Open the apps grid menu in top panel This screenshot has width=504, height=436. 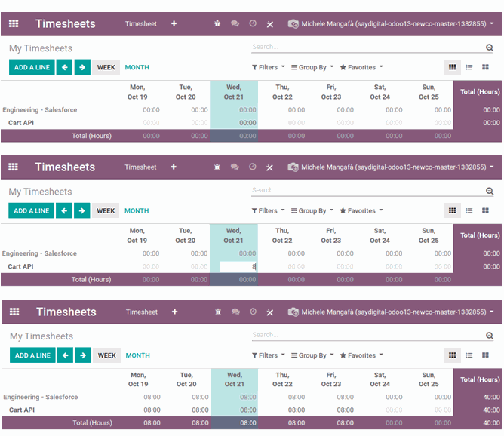[14, 24]
